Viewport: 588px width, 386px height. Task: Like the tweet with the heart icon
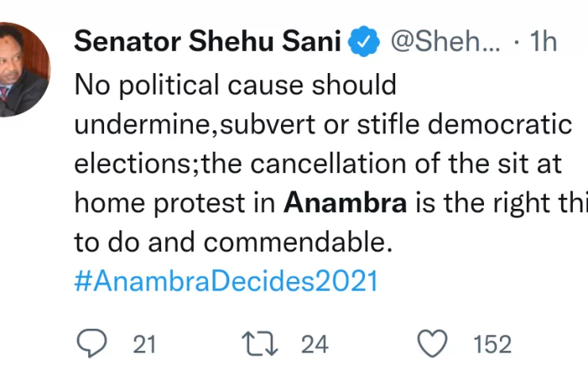tap(432, 344)
